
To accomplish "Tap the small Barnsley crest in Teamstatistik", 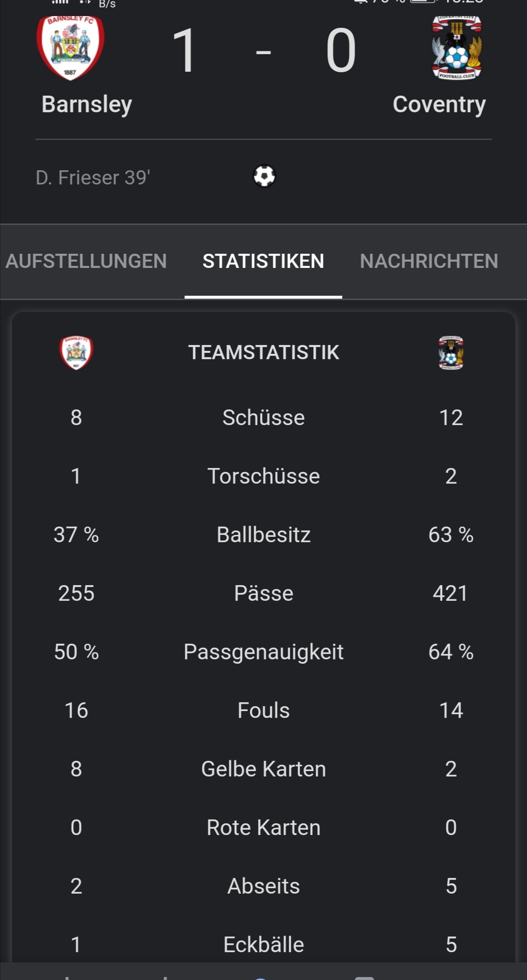I will (x=76, y=352).
